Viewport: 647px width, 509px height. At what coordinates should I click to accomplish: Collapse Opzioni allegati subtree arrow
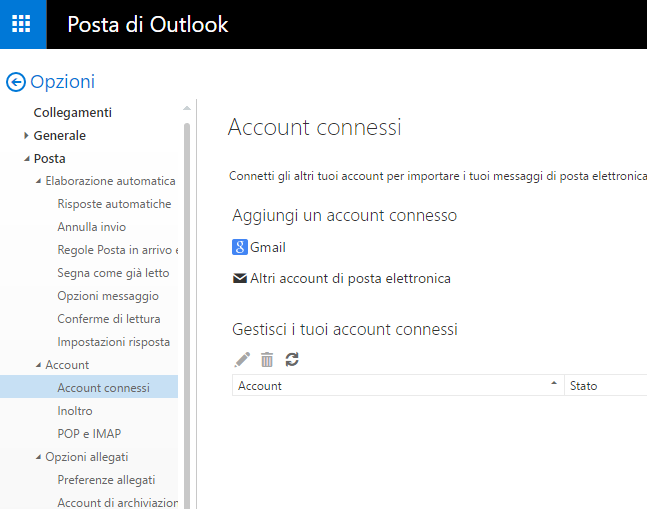(38, 457)
